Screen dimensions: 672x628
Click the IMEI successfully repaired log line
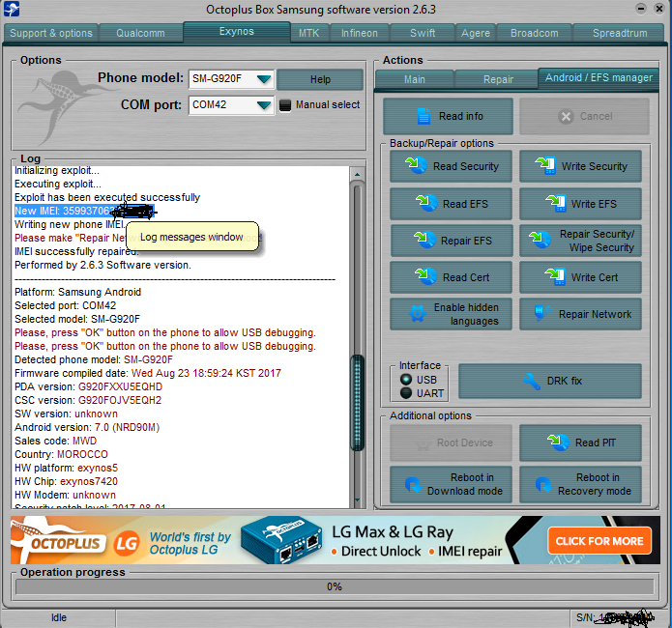[x=76, y=251]
